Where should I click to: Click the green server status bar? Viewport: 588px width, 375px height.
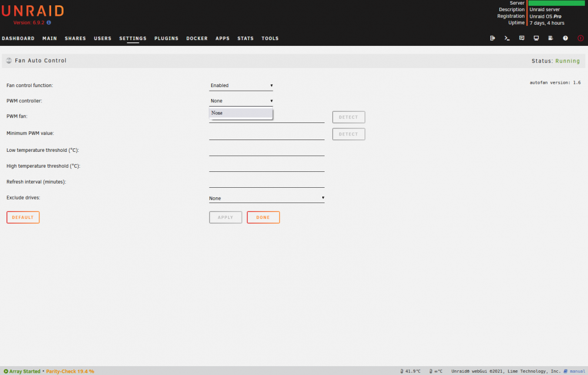556,3
